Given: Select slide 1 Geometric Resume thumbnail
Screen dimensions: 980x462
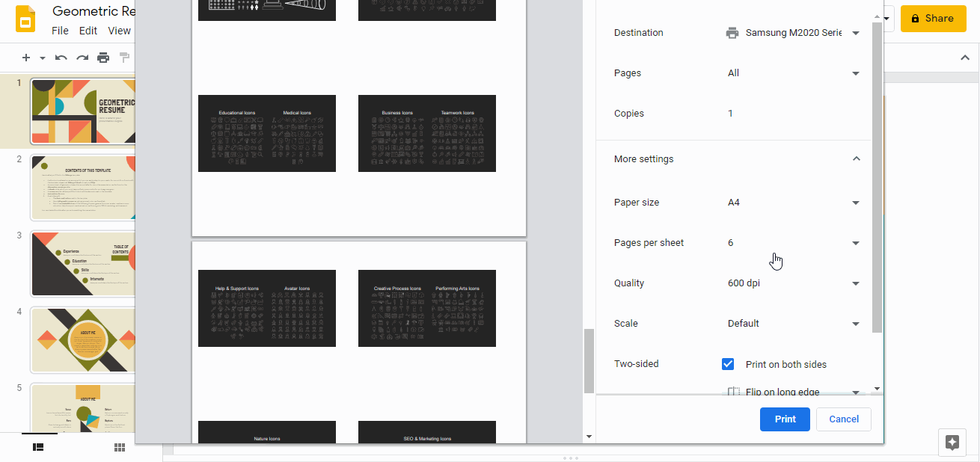Looking at the screenshot, I should (x=83, y=111).
